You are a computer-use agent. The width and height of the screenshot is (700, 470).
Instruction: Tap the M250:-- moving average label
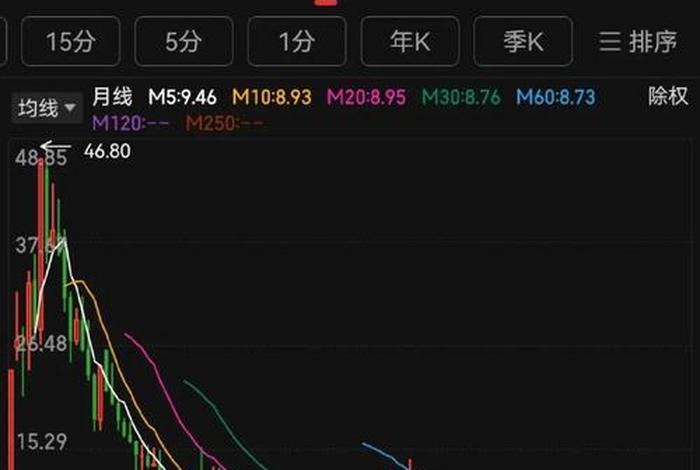pos(225,123)
